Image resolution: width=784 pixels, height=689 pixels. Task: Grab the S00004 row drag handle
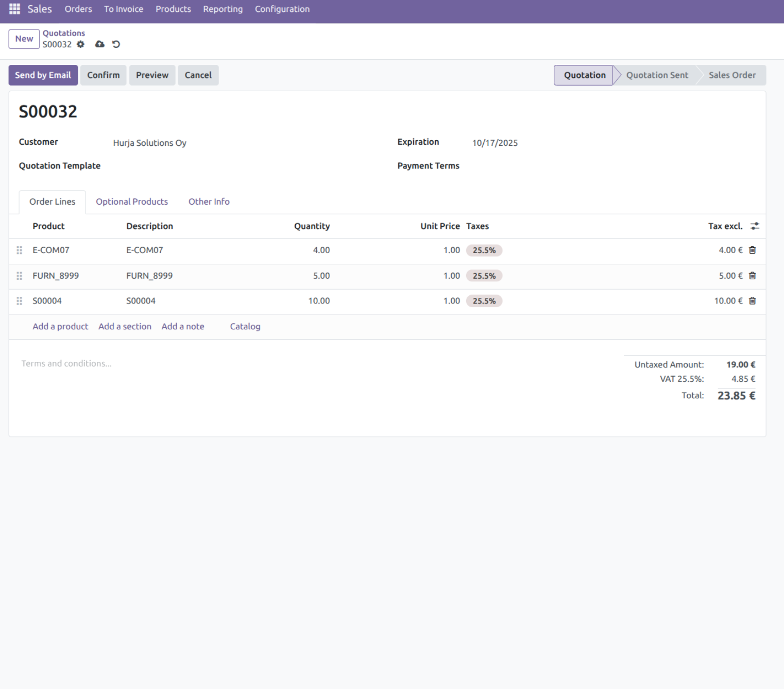[x=20, y=301]
